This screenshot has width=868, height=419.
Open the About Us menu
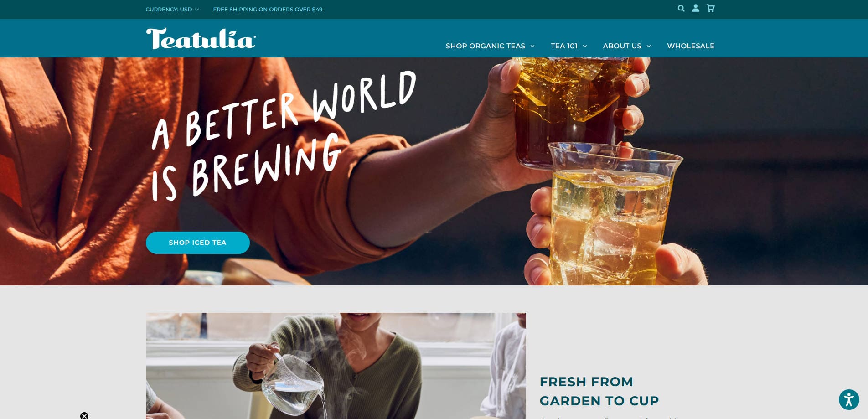622,46
